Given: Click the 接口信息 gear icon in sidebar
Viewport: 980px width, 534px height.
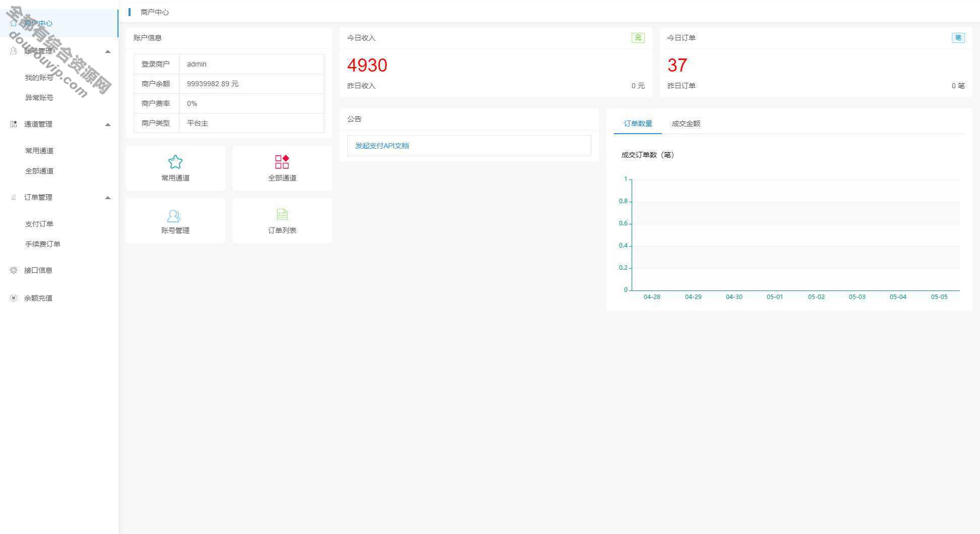Looking at the screenshot, I should point(14,270).
